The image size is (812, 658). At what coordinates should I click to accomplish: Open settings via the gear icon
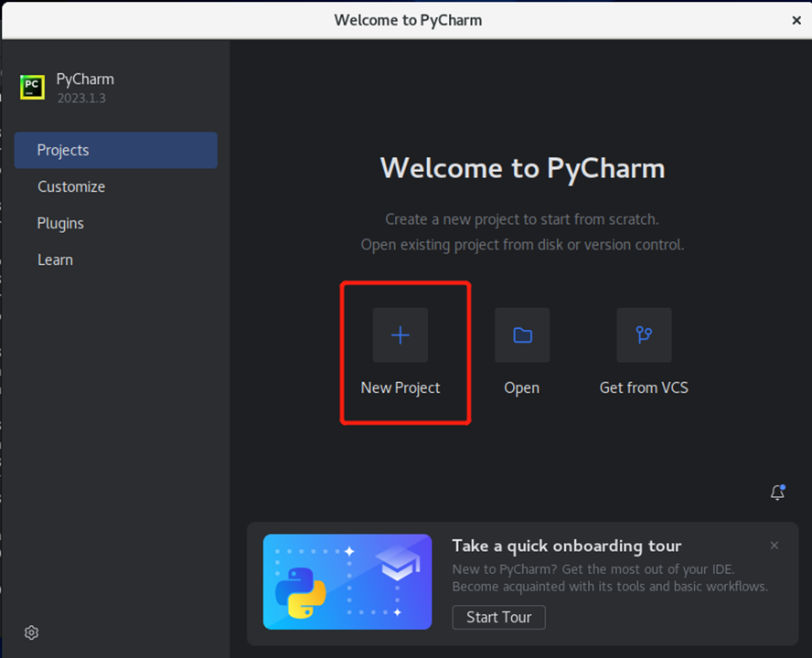point(32,632)
